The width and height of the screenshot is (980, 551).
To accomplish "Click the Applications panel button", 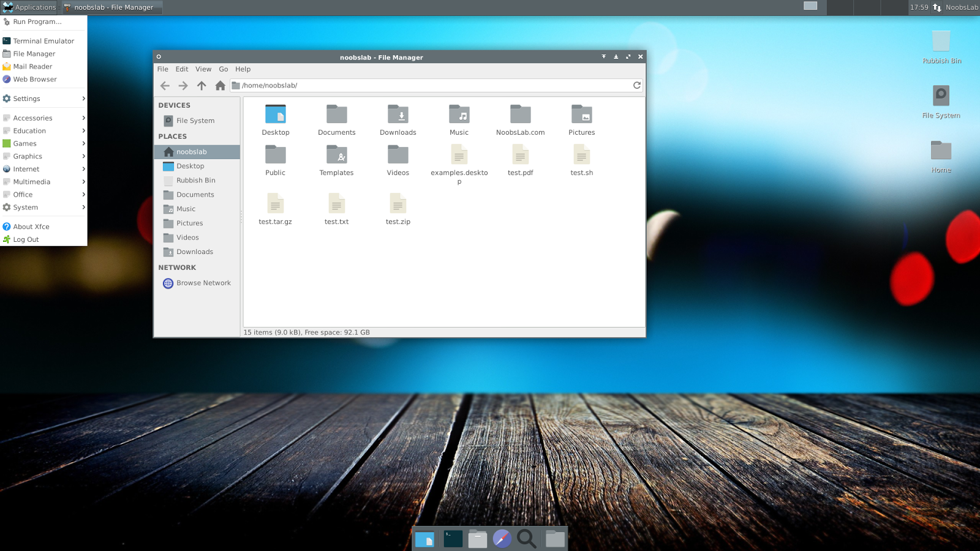I will point(29,7).
